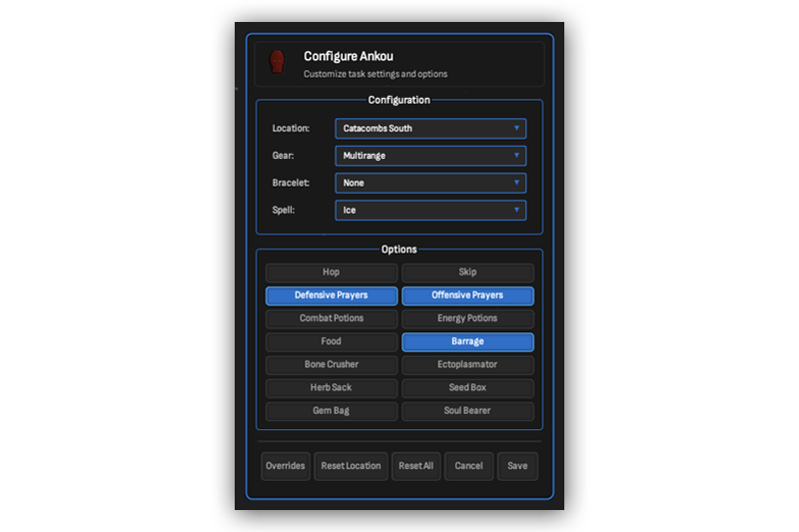This screenshot has width=799, height=532.
Task: Enable the Food option
Action: 331,341
